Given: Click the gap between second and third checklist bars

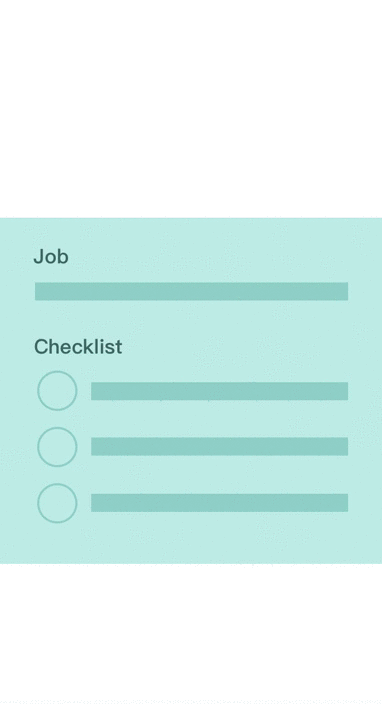Looking at the screenshot, I should pyautogui.click(x=220, y=474).
